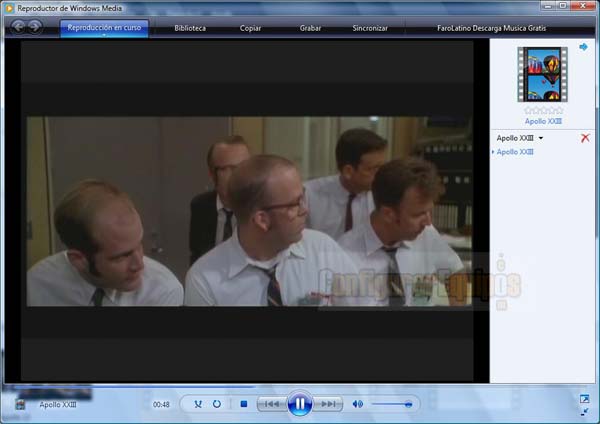
Task: Open the Reproducción en curso tab
Action: (104, 28)
